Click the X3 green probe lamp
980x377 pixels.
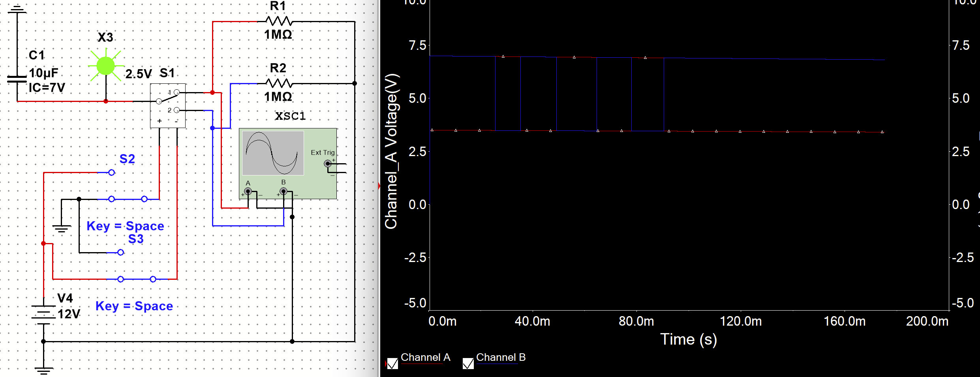click(x=105, y=66)
